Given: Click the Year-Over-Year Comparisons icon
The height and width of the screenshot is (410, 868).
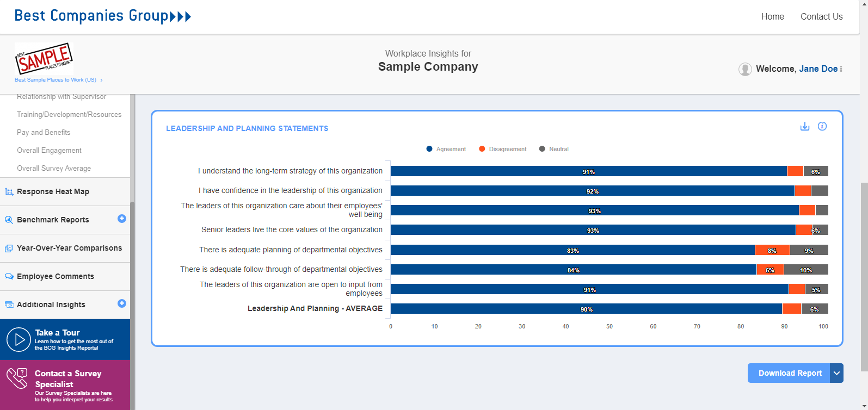Looking at the screenshot, I should (9, 248).
